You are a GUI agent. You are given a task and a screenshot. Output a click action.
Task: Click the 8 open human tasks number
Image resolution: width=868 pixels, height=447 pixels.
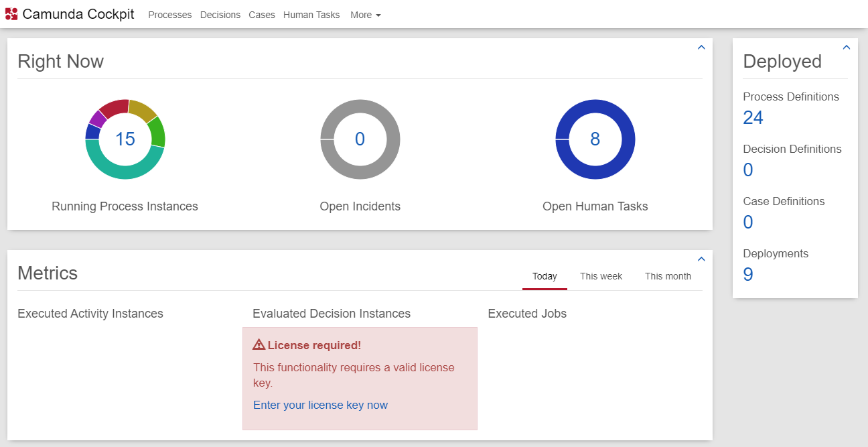click(x=595, y=139)
